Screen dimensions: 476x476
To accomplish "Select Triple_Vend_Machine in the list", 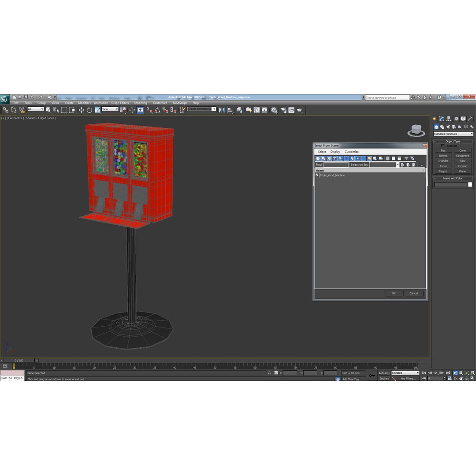I will coord(332,175).
